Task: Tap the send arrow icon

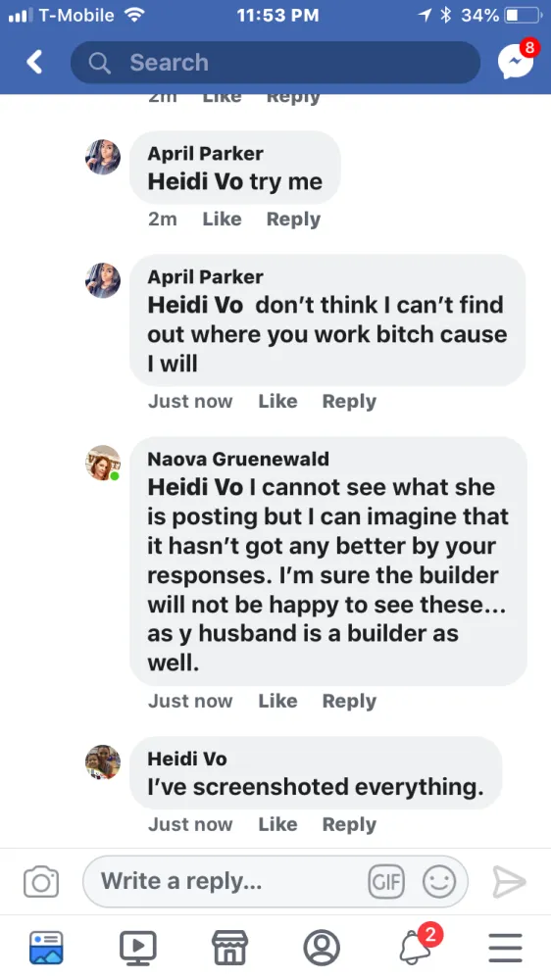Action: (x=509, y=882)
